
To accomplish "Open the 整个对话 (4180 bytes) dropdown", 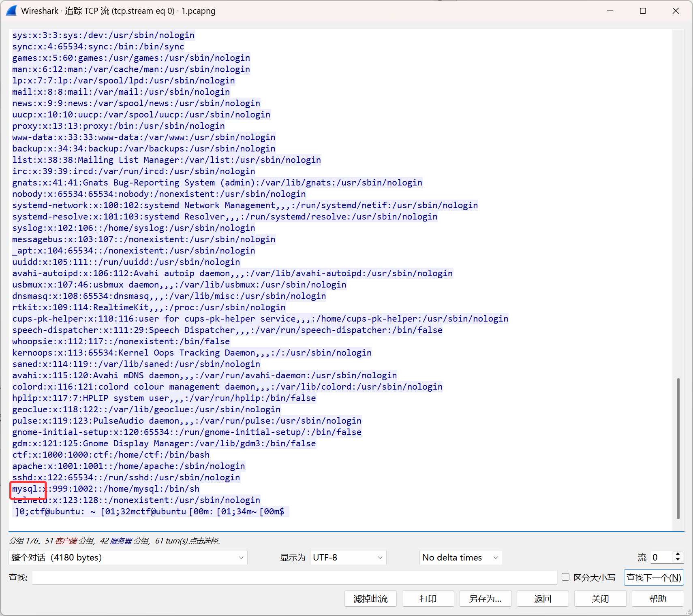I will point(128,557).
